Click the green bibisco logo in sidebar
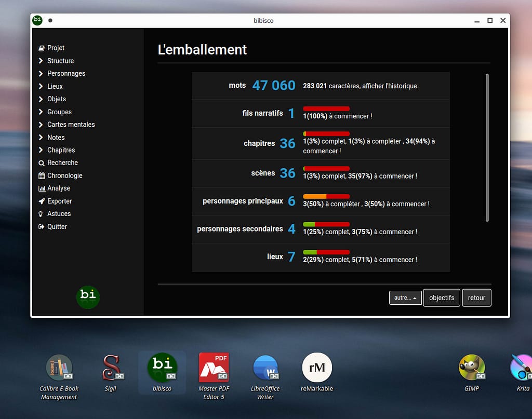This screenshot has height=419, width=532. tap(88, 297)
